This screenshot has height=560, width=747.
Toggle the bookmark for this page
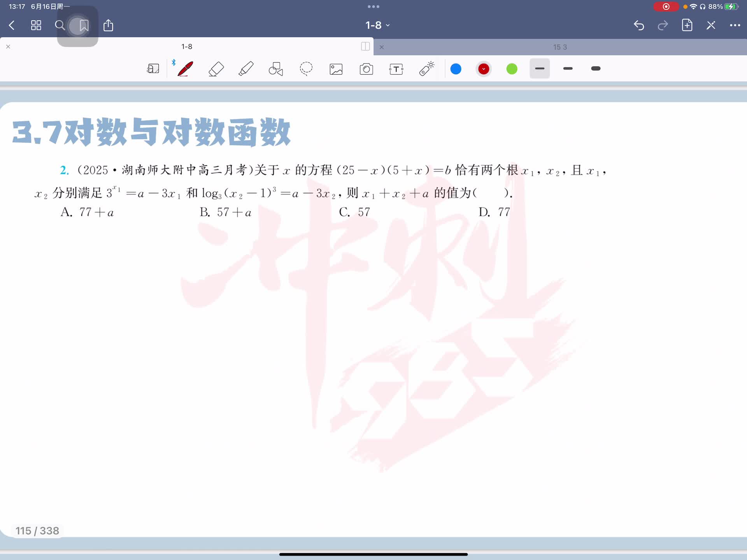pyautogui.click(x=84, y=26)
